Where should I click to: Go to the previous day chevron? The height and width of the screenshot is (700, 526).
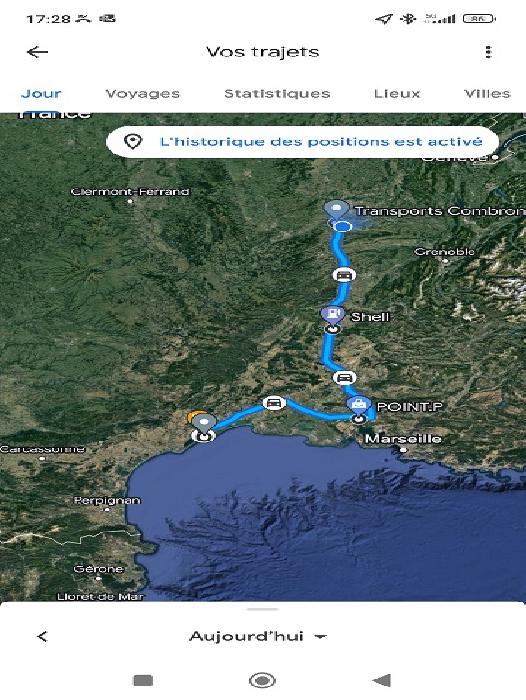(42, 636)
